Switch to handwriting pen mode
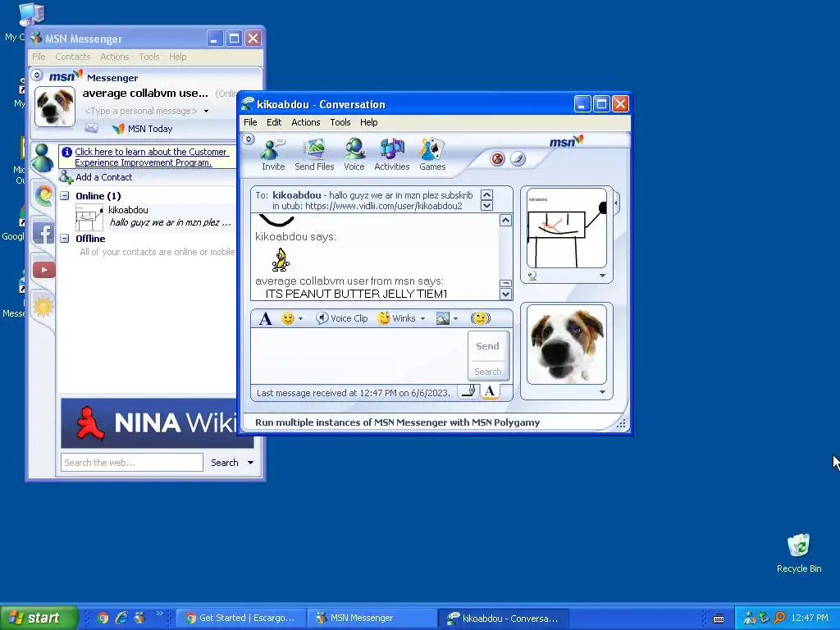This screenshot has width=840, height=630. tap(468, 391)
